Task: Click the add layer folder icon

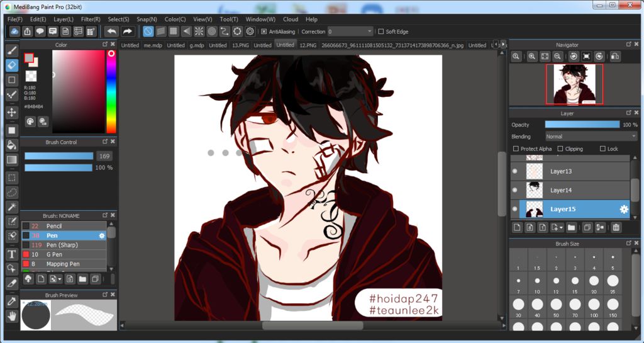Action: (571, 227)
